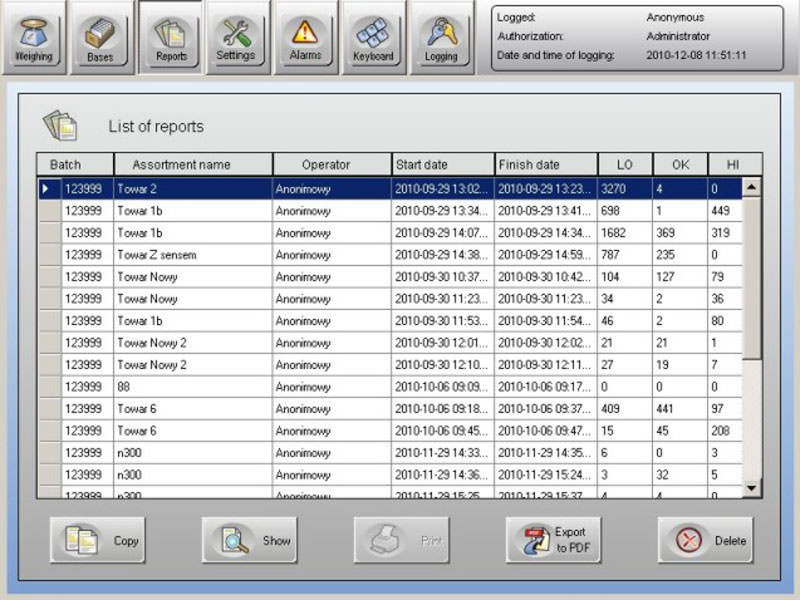Click the disabled Print button
This screenshot has width=800, height=600.
401,539
